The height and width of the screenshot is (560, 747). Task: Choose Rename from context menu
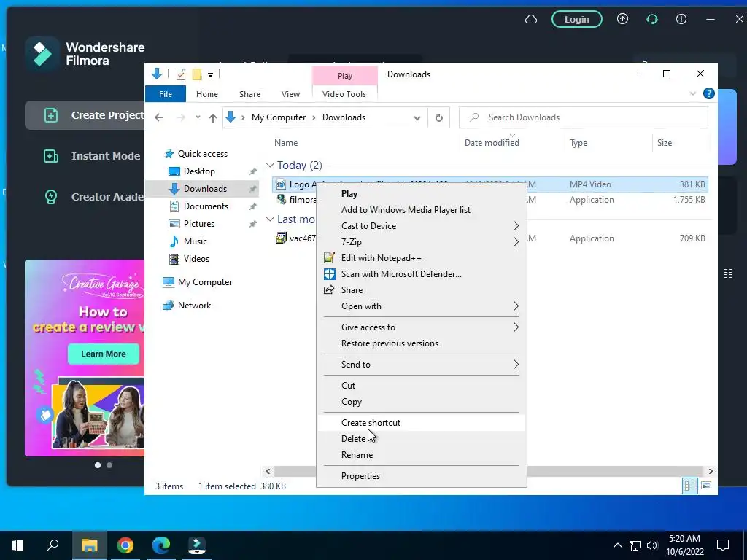(x=422, y=455)
